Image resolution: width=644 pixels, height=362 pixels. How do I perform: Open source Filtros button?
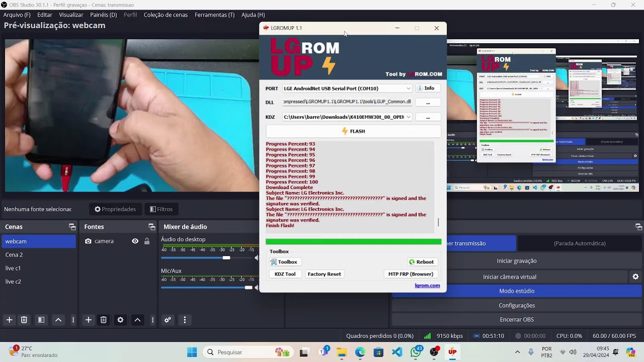click(162, 209)
